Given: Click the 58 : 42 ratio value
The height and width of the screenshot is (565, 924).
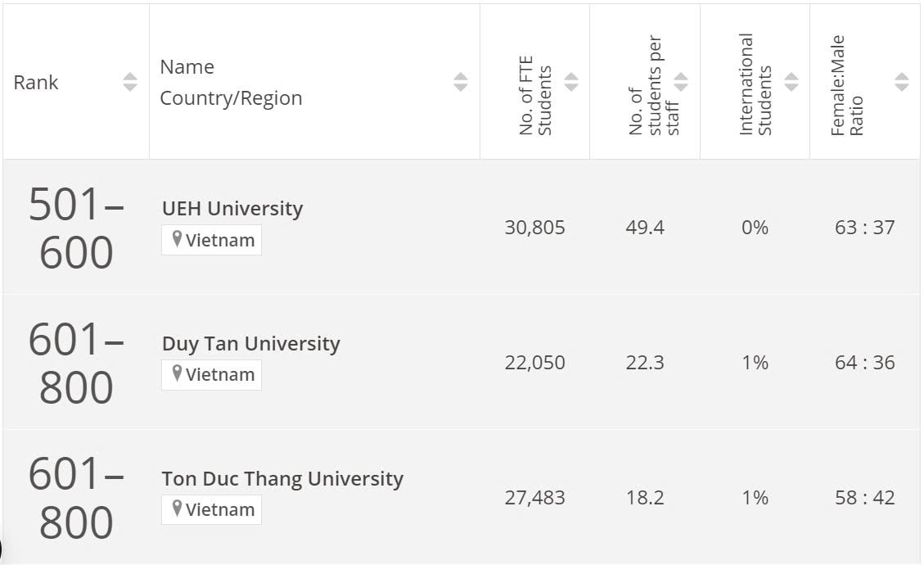Looking at the screenshot, I should pos(864,498).
